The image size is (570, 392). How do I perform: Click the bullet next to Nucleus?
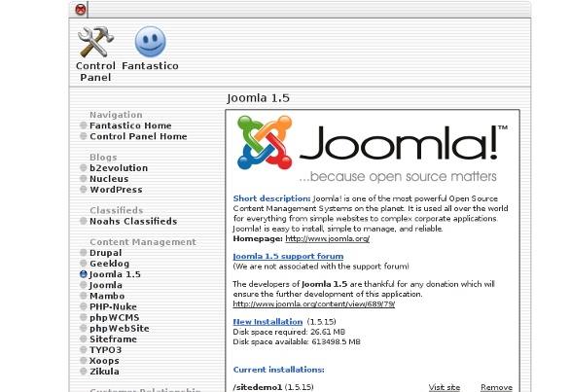point(84,179)
